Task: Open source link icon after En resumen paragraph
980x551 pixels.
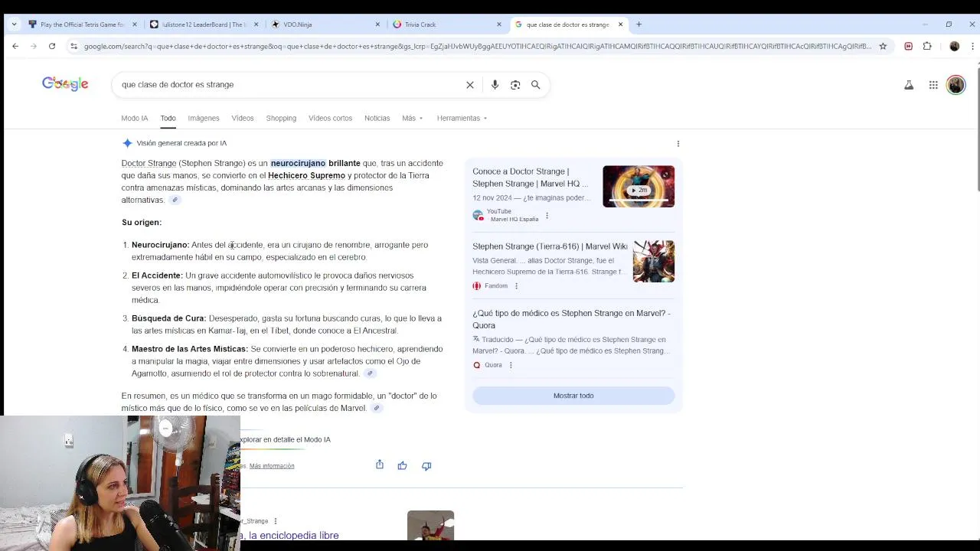Action: (x=376, y=408)
